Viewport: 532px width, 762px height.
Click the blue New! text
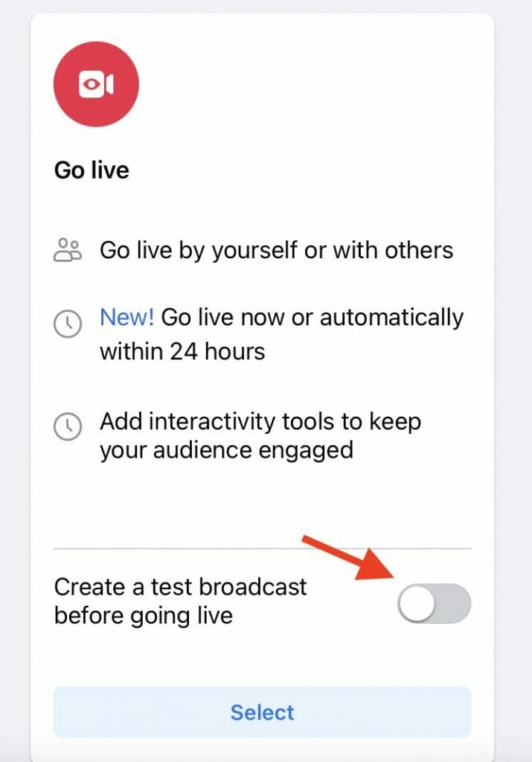(x=126, y=317)
